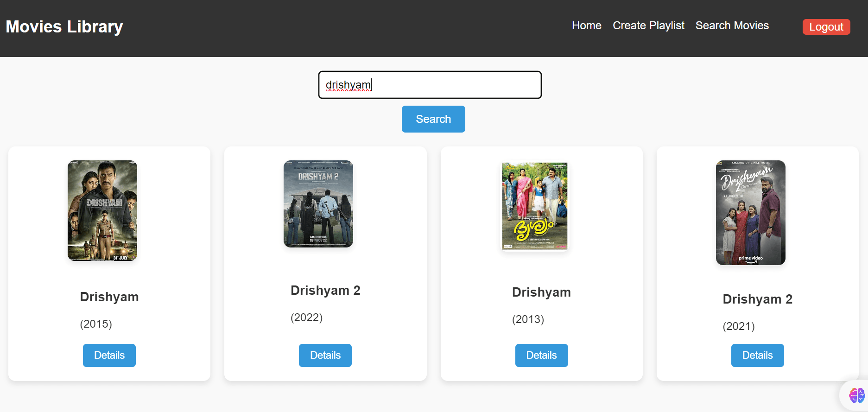868x412 pixels.
Task: Open Details for Drishyam (2013)
Action: tap(541, 355)
